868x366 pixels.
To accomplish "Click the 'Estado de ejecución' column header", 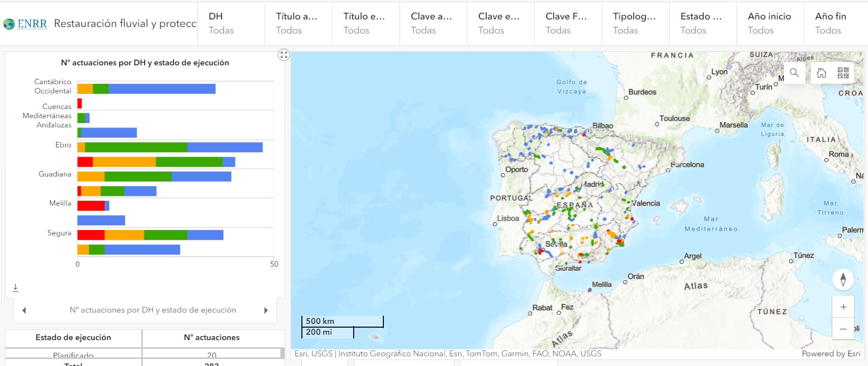I will click(73, 337).
